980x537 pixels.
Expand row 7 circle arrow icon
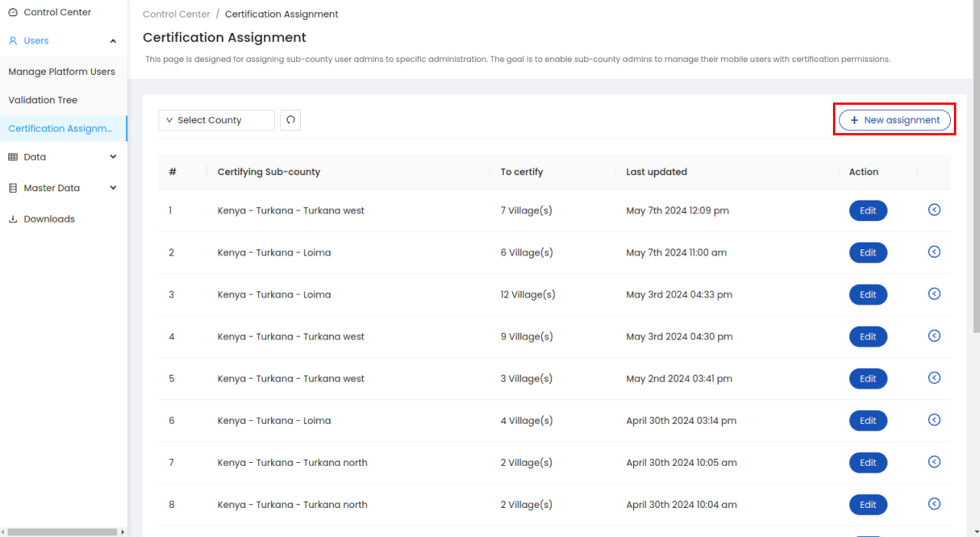click(x=934, y=462)
